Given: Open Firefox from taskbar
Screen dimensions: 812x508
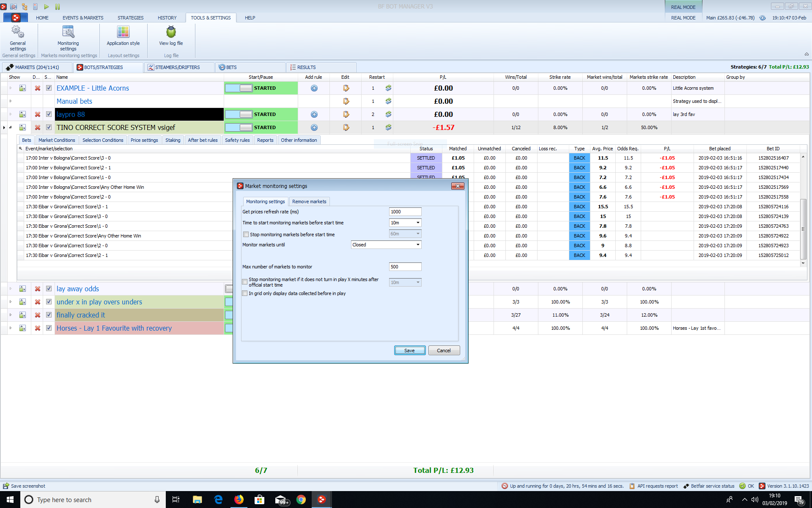Looking at the screenshot, I should click(x=239, y=500).
